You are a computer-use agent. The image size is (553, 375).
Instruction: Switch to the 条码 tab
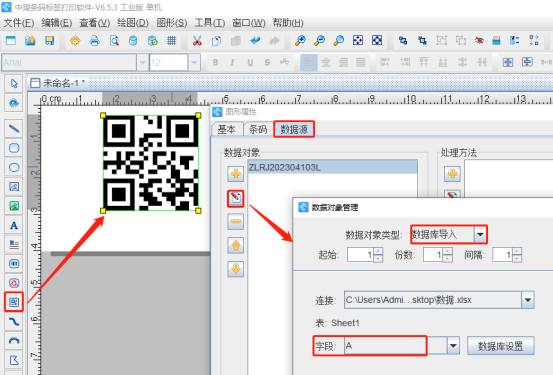258,129
